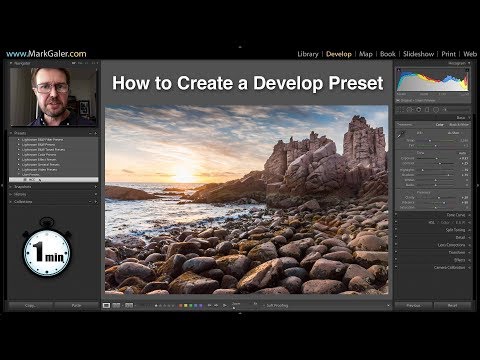Open the Print module
The width and height of the screenshot is (480, 360).
click(x=448, y=54)
